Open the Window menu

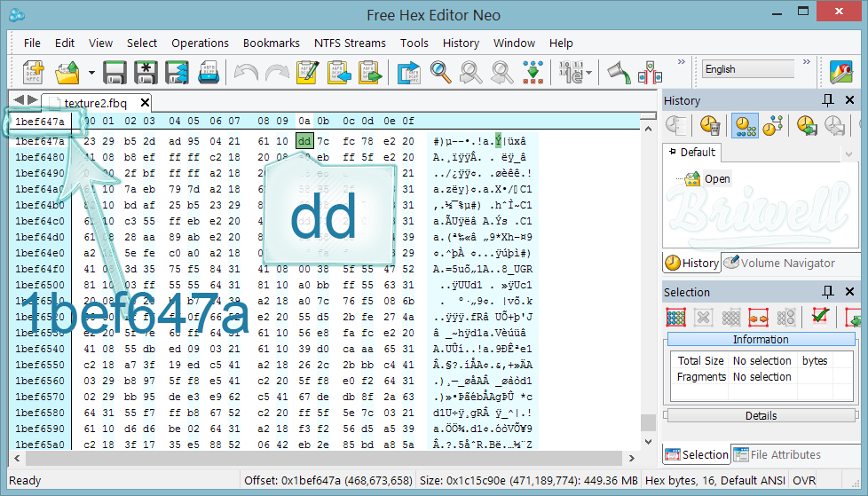click(x=514, y=43)
